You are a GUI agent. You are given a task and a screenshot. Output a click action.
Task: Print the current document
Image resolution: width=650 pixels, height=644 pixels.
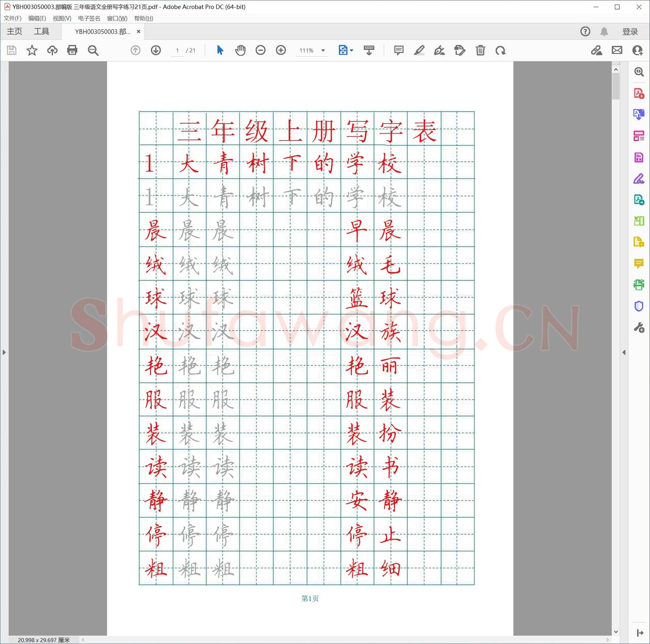tap(72, 50)
